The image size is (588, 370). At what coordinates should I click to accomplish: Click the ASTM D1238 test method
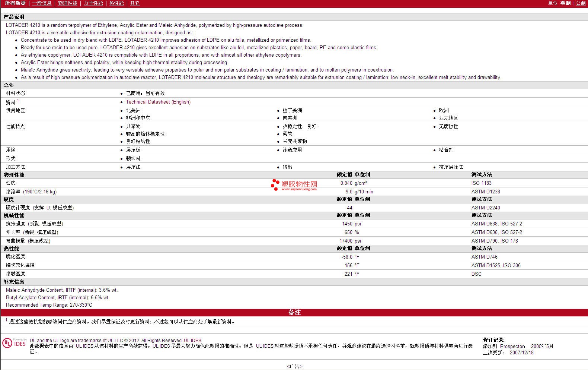486,192
